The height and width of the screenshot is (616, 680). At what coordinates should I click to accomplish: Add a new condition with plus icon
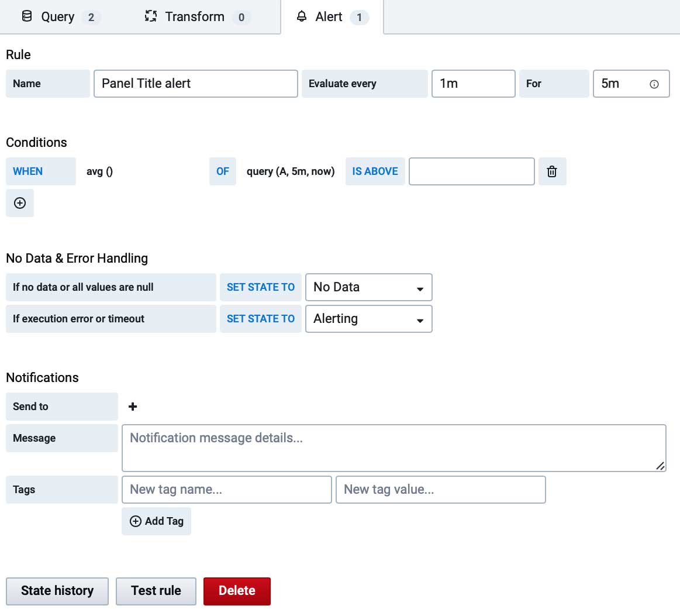click(x=20, y=203)
